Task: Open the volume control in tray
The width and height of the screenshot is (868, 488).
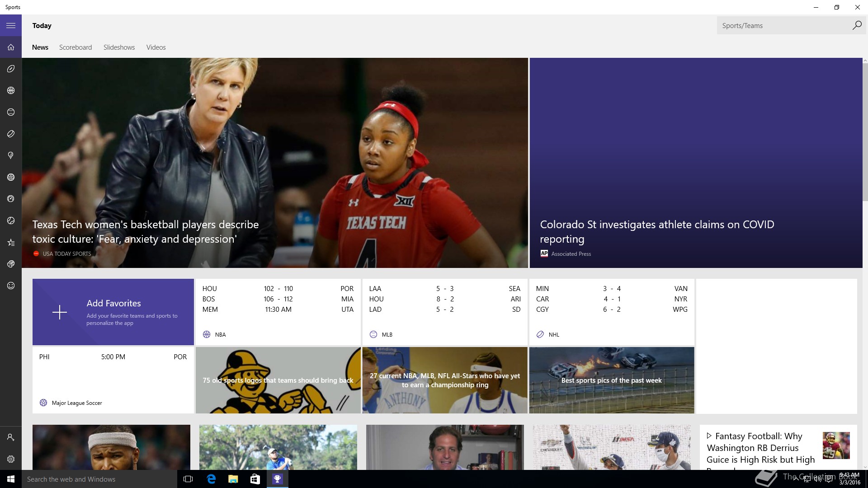Action: coord(817,479)
